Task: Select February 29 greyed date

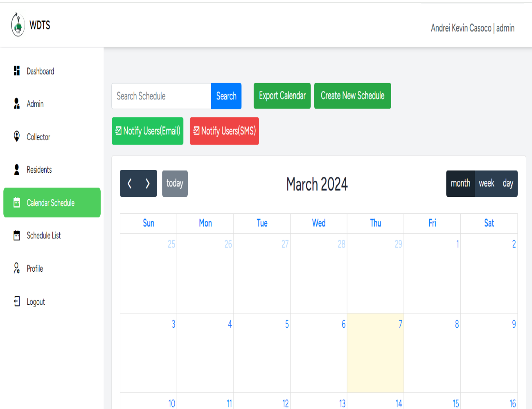Action: (375, 274)
